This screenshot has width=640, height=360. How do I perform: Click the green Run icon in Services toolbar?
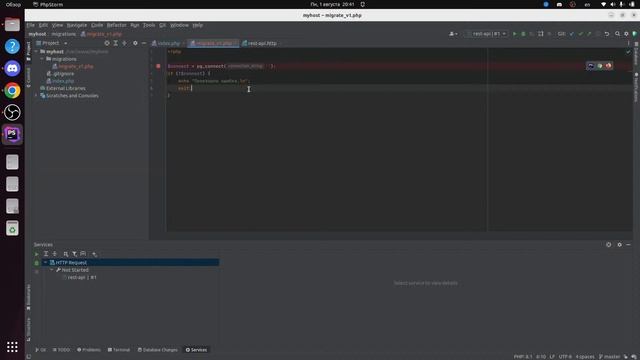click(37, 254)
